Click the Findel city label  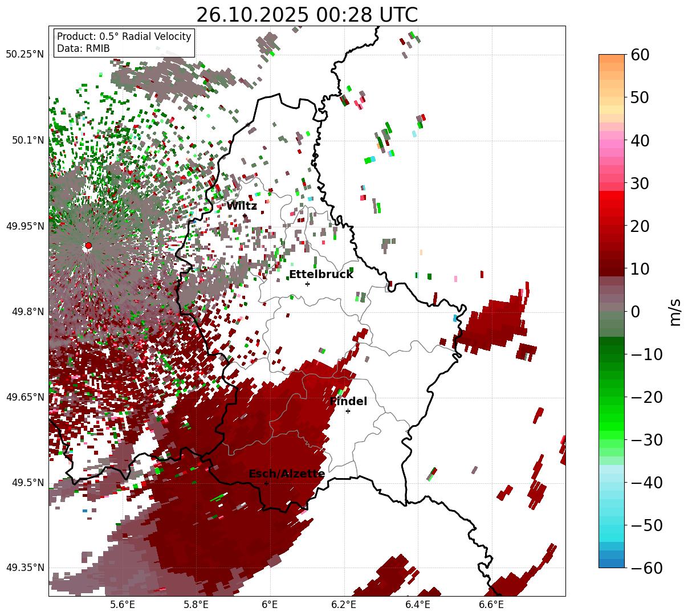click(348, 402)
